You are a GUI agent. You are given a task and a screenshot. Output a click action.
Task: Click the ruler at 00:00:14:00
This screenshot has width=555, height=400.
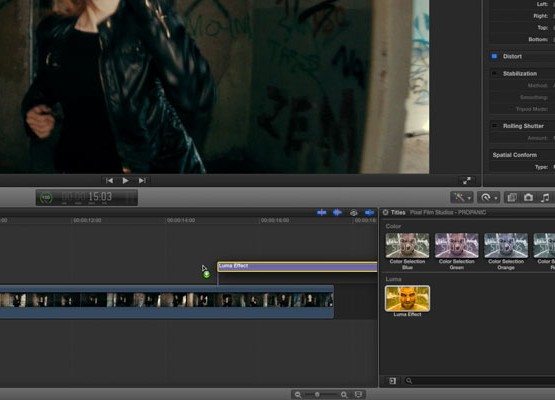click(181, 220)
